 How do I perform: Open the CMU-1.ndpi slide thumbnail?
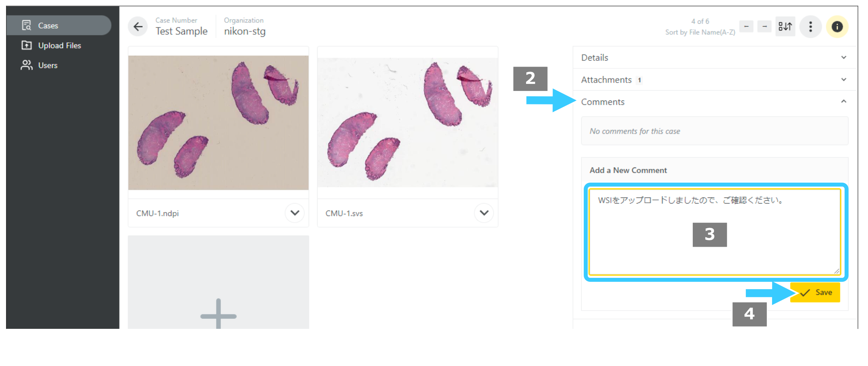[218, 122]
